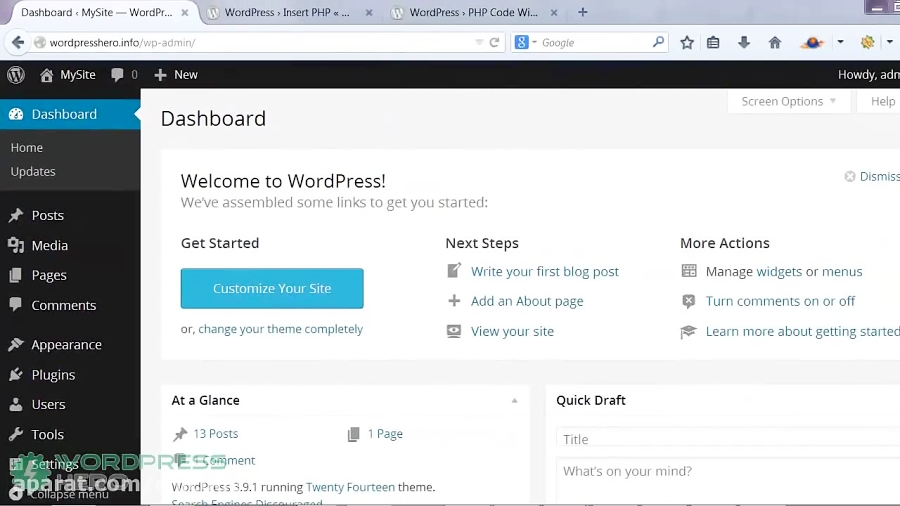The width and height of the screenshot is (900, 506).
Task: Click the View your site link
Action: pyautogui.click(x=512, y=331)
